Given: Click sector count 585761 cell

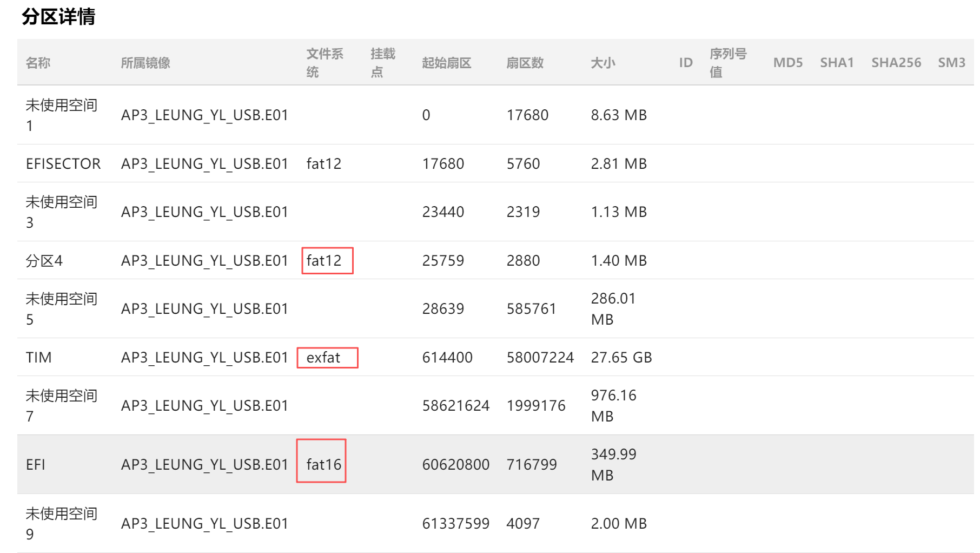Looking at the screenshot, I should click(x=531, y=308).
